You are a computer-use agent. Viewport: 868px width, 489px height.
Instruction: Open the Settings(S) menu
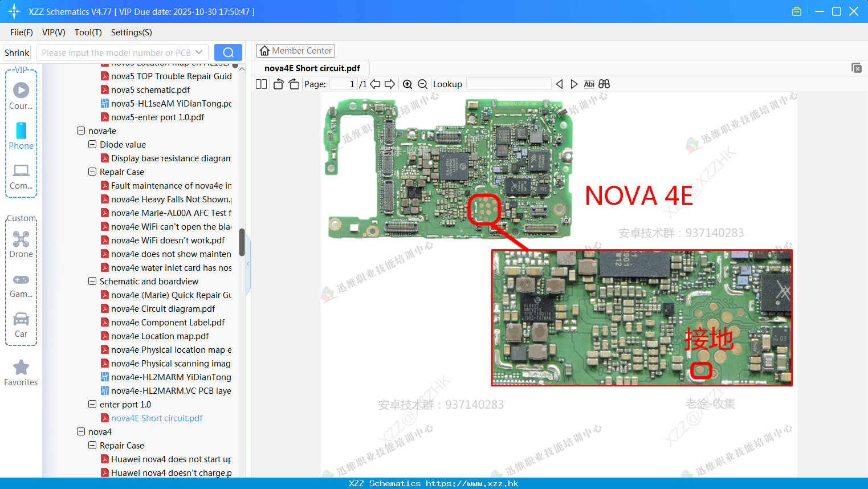[132, 32]
